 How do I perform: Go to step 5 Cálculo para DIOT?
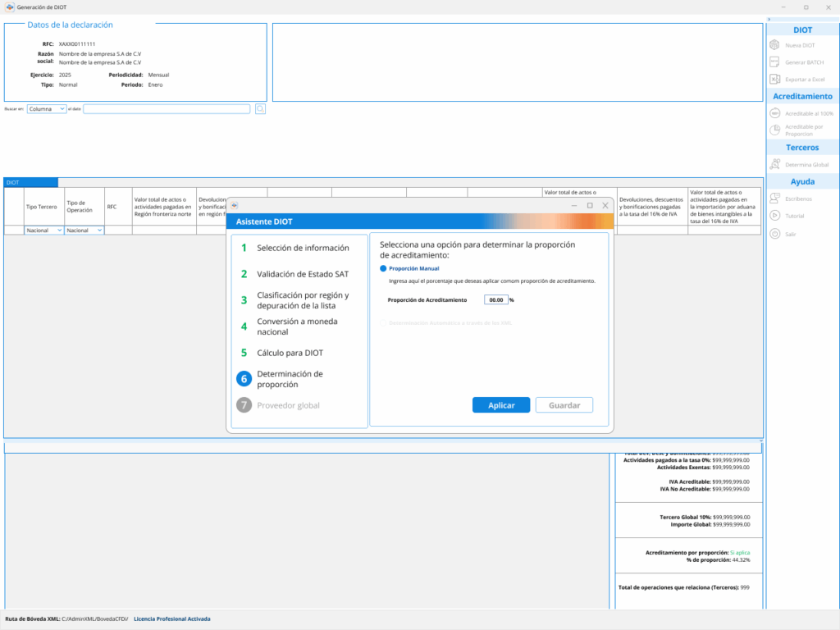[x=290, y=353]
